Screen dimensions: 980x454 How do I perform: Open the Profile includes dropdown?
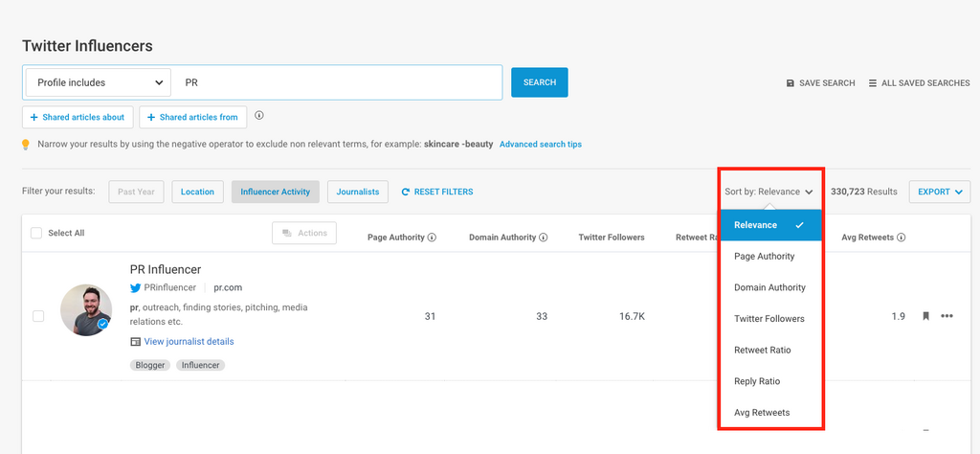[99, 82]
